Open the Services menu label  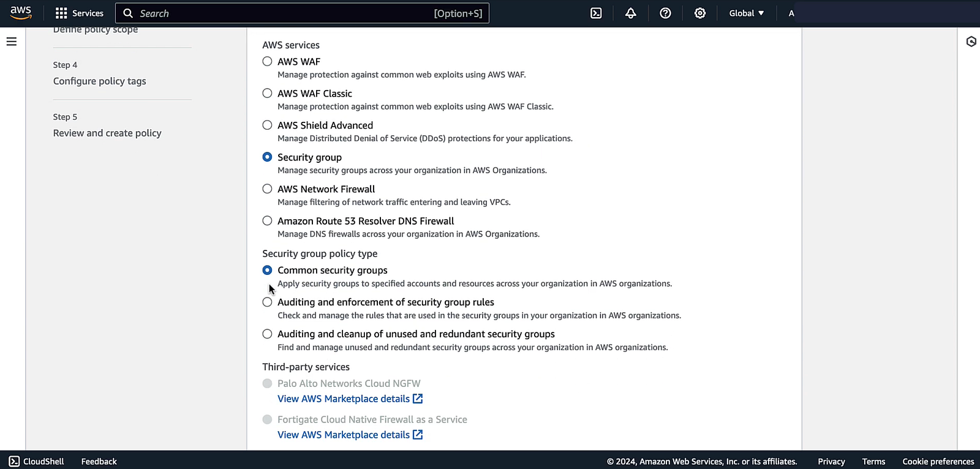tap(88, 13)
